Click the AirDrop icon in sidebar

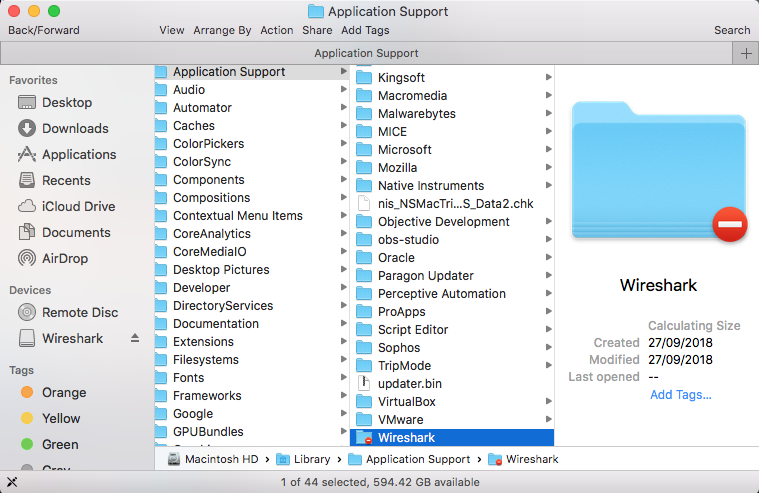[27, 258]
